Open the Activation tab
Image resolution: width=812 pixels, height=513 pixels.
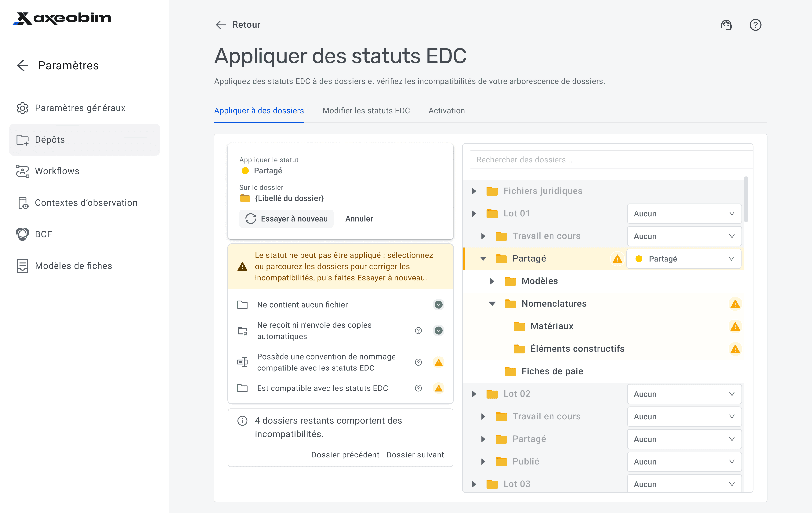tap(446, 111)
